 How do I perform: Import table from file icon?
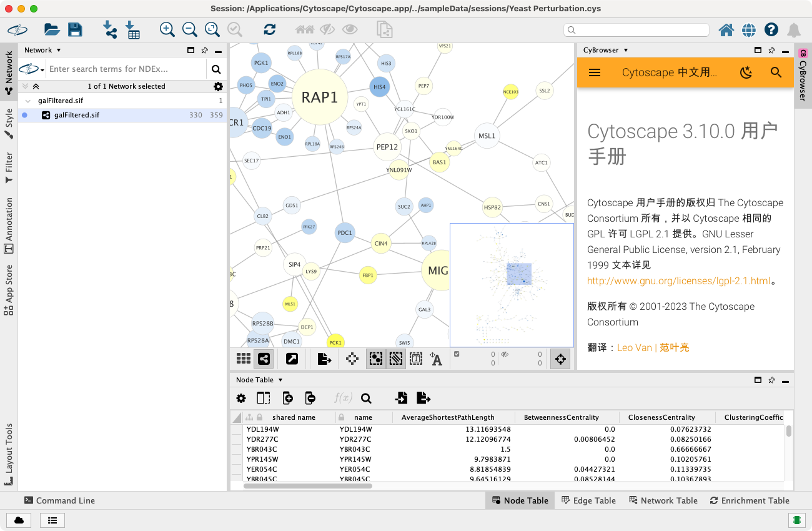click(132, 29)
